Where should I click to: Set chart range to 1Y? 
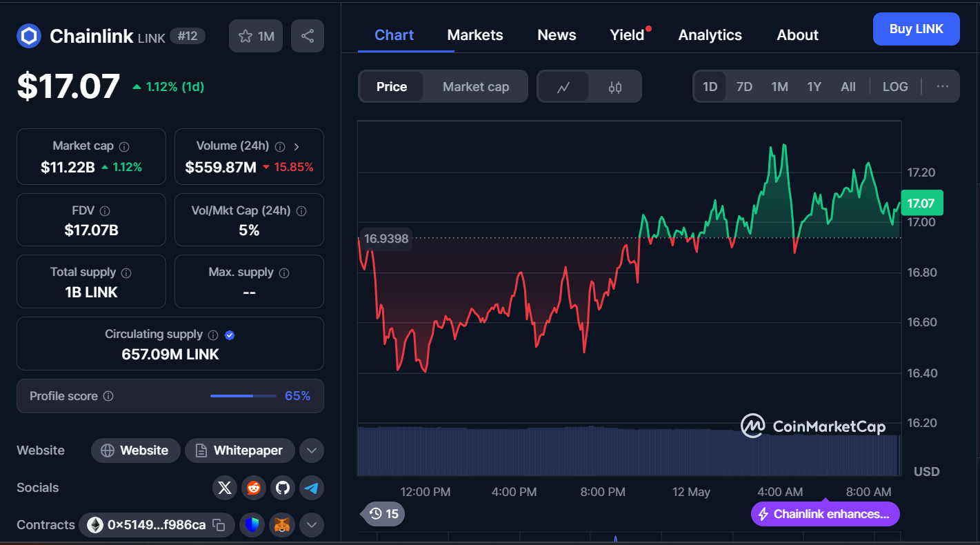click(x=814, y=87)
